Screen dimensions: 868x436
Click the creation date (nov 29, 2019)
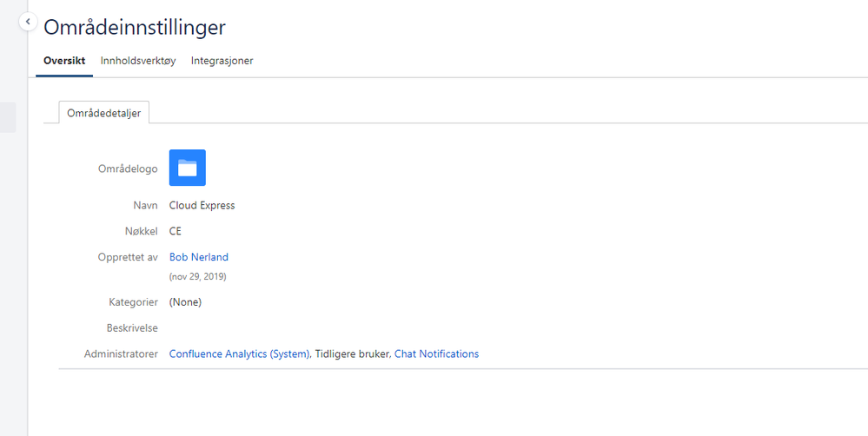[x=197, y=276]
